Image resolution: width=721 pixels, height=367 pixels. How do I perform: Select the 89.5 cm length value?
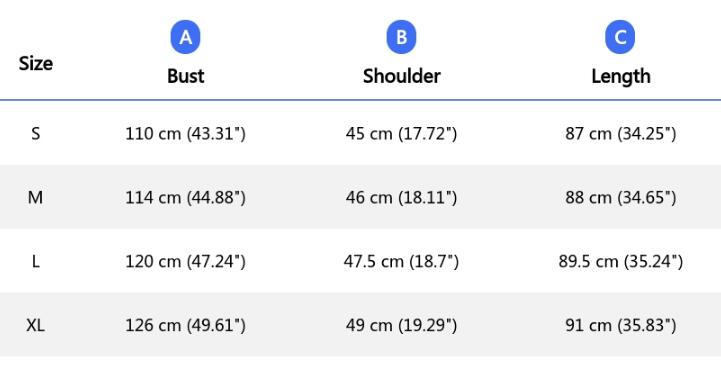tap(621, 262)
